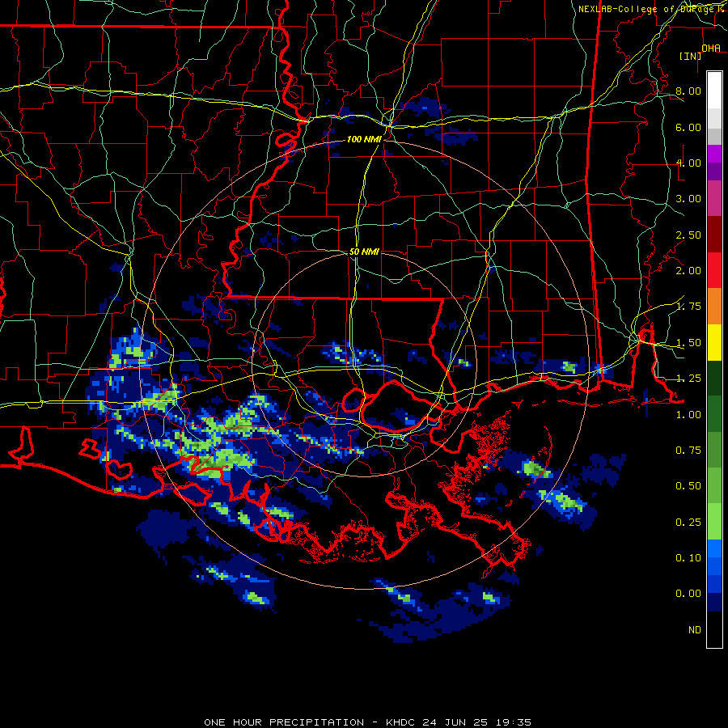
Task: Click the 3.00 legend value
Action: coord(688,199)
